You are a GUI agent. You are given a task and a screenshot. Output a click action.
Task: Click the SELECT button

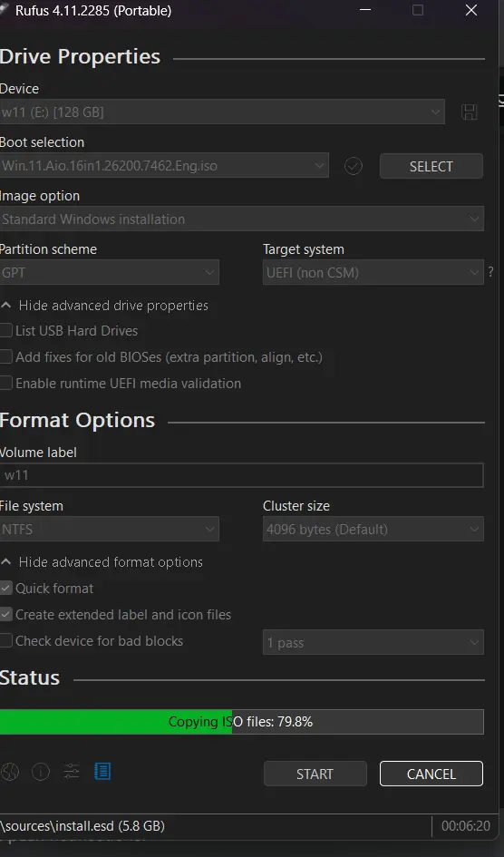pos(431,166)
